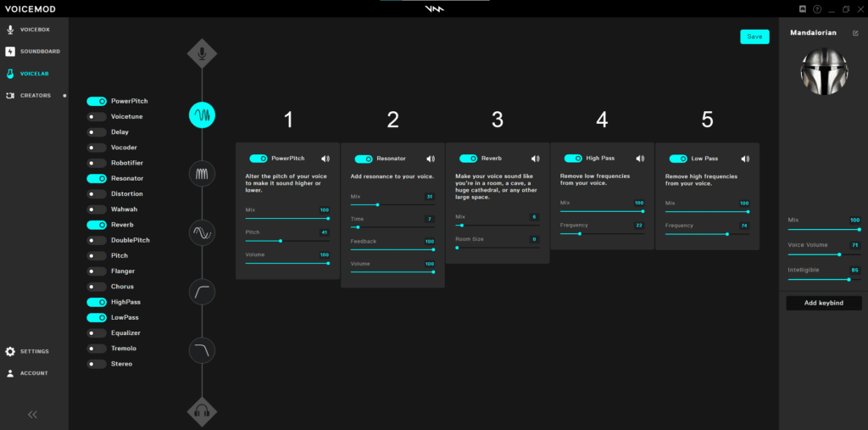The image size is (868, 430).
Task: Open the Account page label
Action: [34, 373]
